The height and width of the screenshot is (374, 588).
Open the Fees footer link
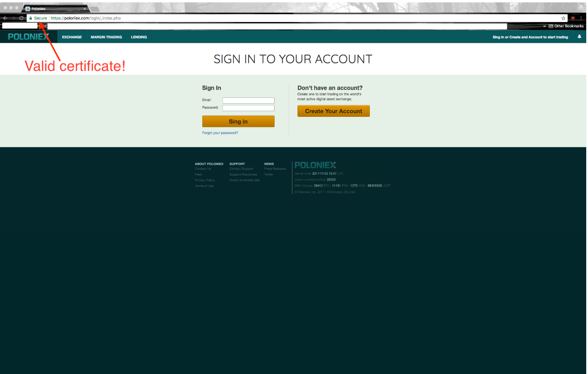pyautogui.click(x=198, y=175)
